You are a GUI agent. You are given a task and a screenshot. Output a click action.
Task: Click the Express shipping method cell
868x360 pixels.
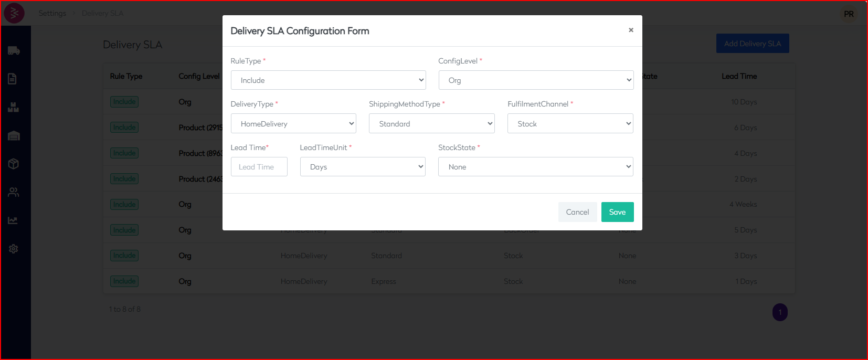click(384, 281)
